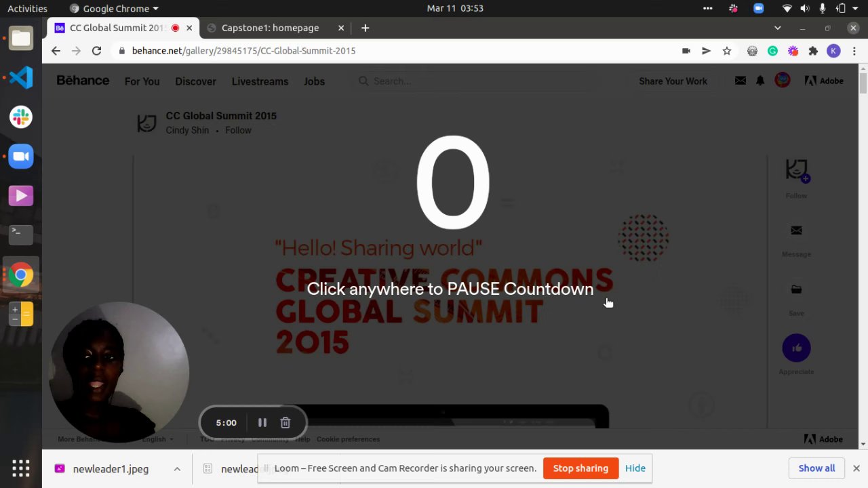
Task: Open Google Chrome app menu
Action: [x=114, y=8]
